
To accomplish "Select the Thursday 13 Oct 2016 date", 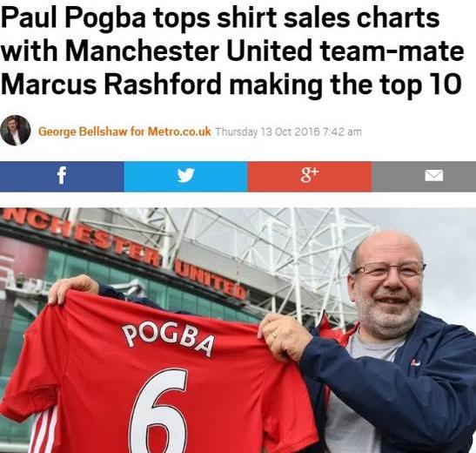I will tap(267, 132).
